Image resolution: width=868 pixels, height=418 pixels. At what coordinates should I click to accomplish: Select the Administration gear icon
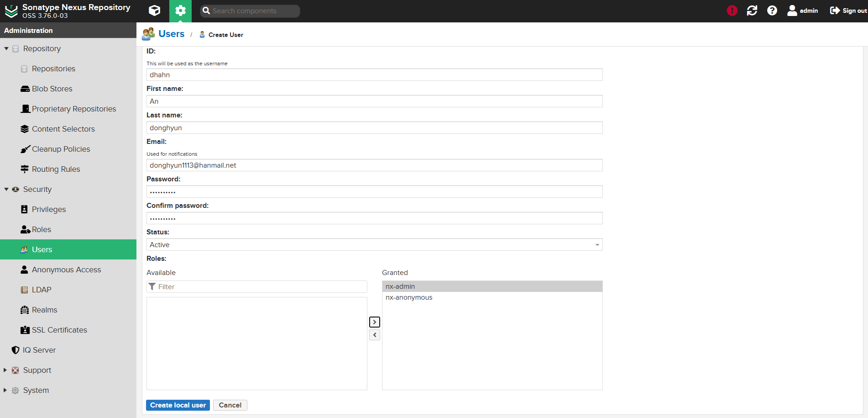(x=180, y=11)
